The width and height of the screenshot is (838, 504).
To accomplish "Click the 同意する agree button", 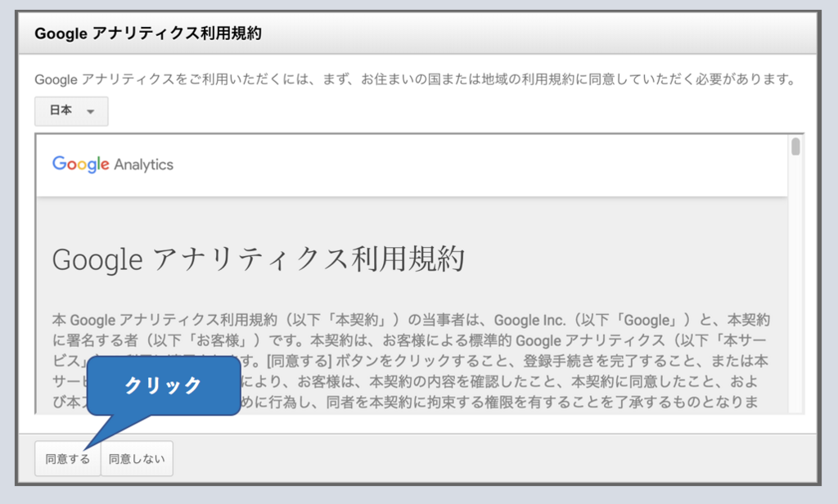I will point(67,458).
